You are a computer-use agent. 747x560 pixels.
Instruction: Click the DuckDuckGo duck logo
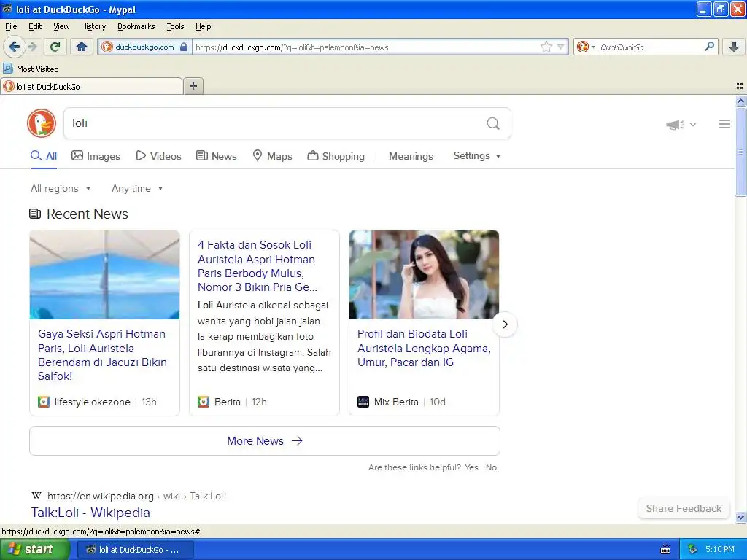(x=42, y=123)
